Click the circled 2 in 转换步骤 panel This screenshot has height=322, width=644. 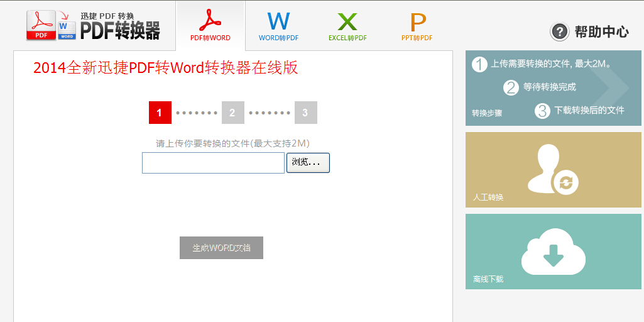tap(511, 87)
